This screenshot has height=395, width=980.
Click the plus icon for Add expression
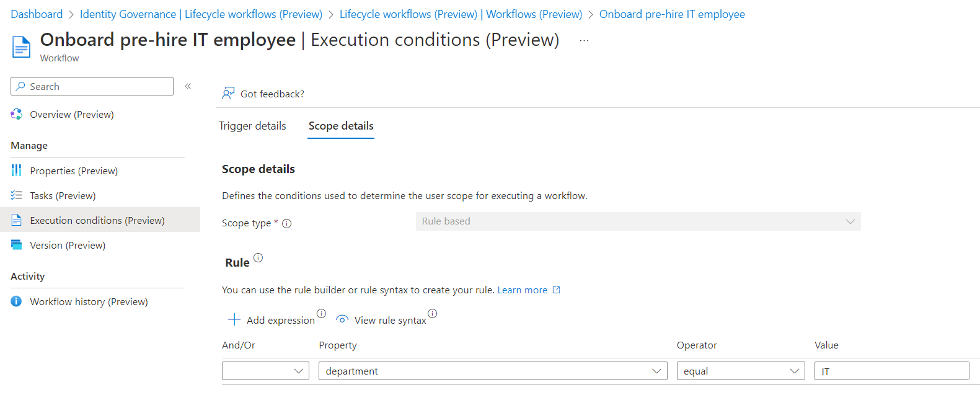click(x=234, y=320)
